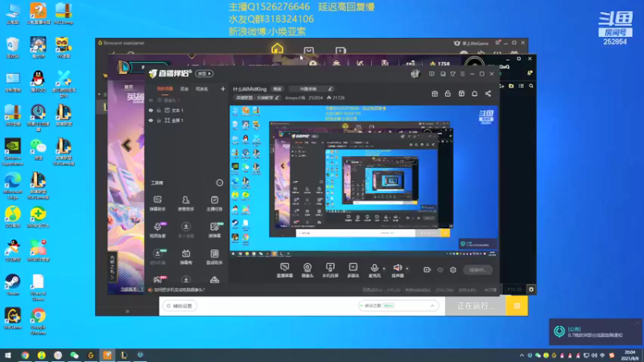Open the 多人连麦 download tool
The width and height of the screenshot is (644, 362).
click(186, 230)
